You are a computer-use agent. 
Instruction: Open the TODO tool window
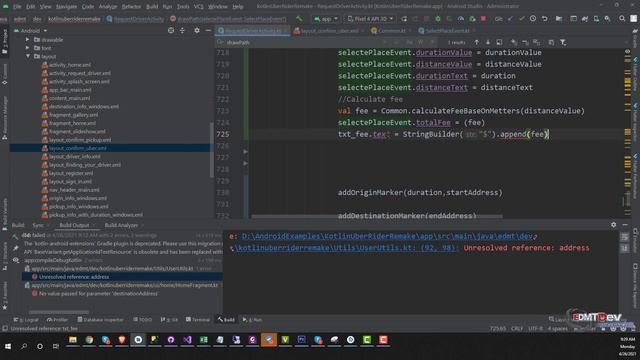(142, 320)
